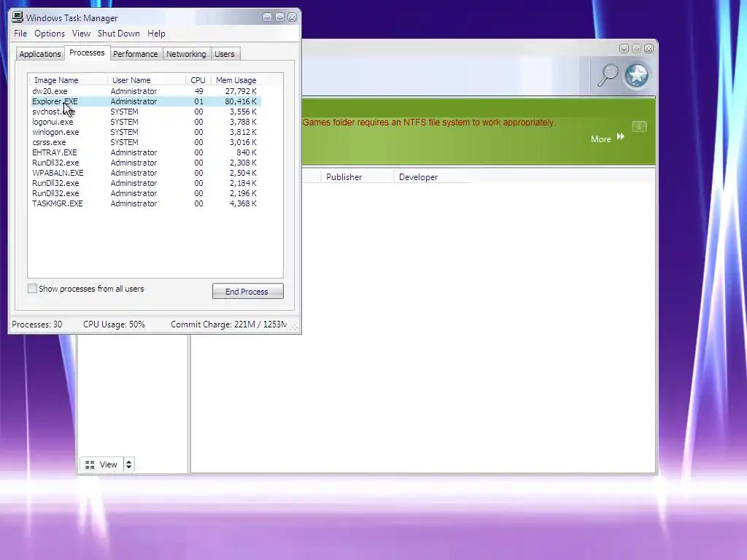Select the Explorer.EXE process row
This screenshot has width=747, height=560.
pos(146,101)
